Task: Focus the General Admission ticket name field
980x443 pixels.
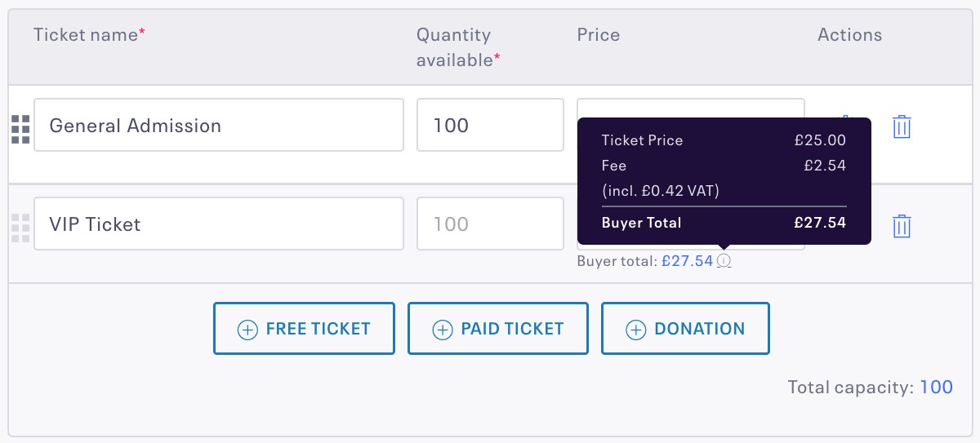Action: (219, 125)
